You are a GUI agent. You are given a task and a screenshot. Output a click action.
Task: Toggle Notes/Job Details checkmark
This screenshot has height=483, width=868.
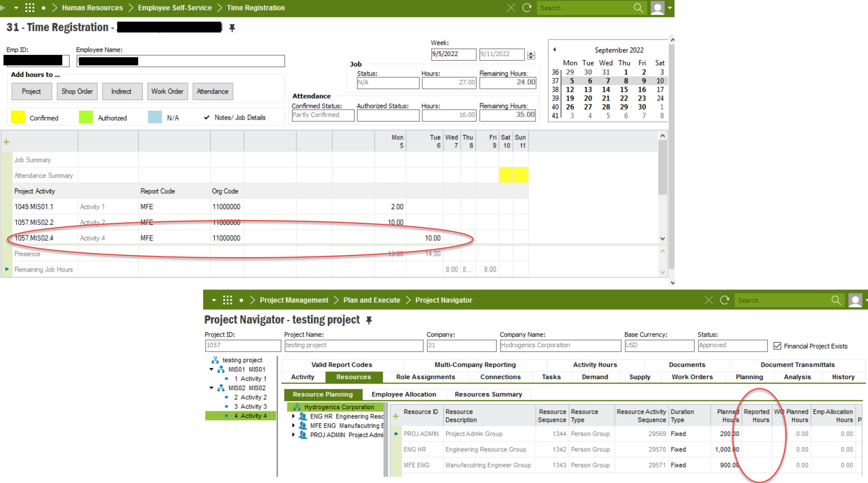tap(207, 118)
